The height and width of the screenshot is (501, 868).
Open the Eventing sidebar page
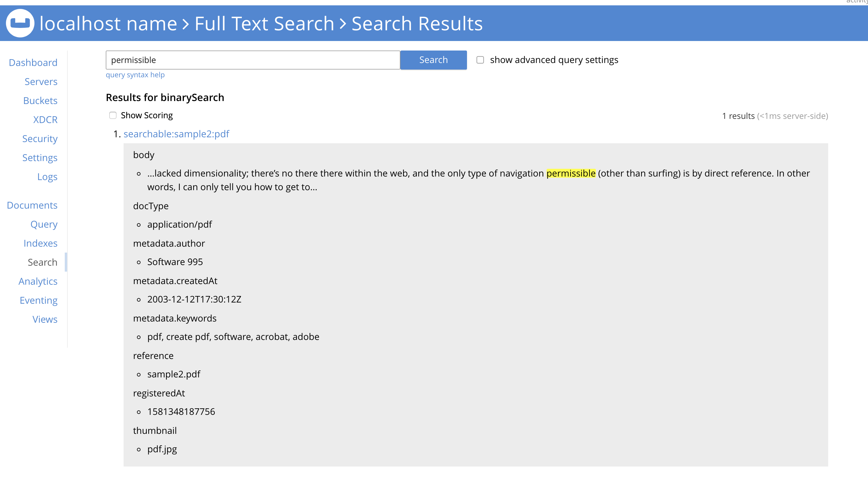[x=39, y=300]
